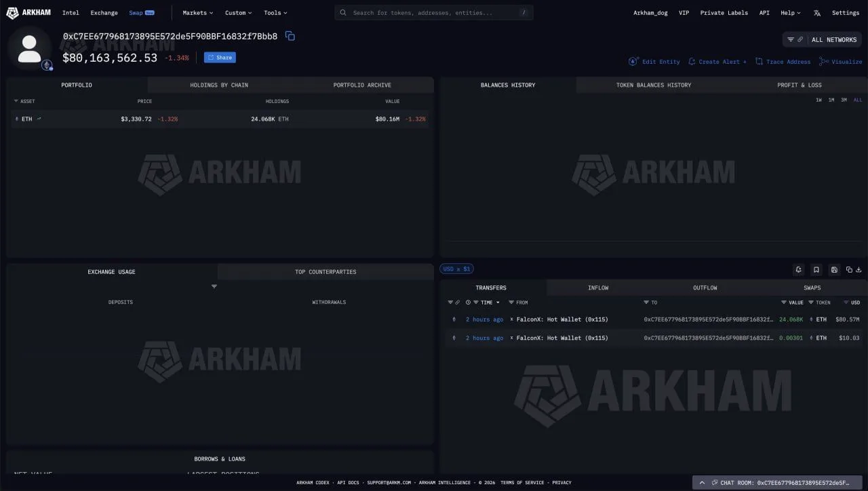868x491 pixels.
Task: Copy the wallet address with the copy icon
Action: click(x=290, y=36)
